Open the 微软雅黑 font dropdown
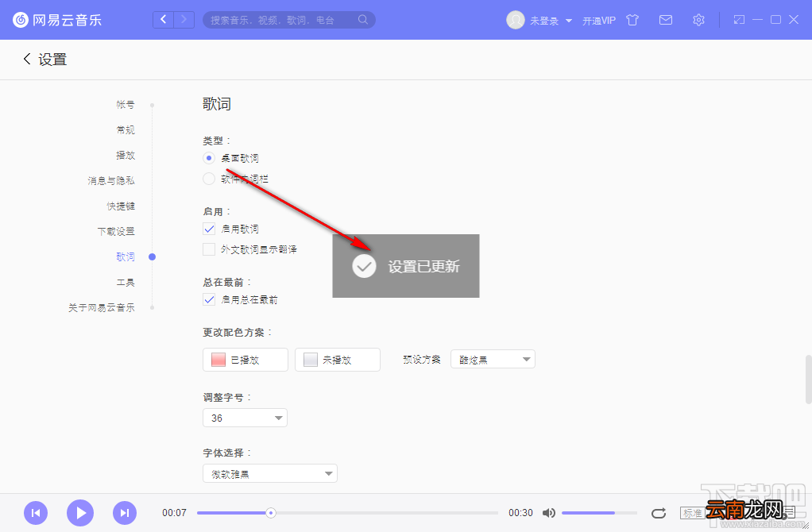This screenshot has width=812, height=532. tap(270, 473)
